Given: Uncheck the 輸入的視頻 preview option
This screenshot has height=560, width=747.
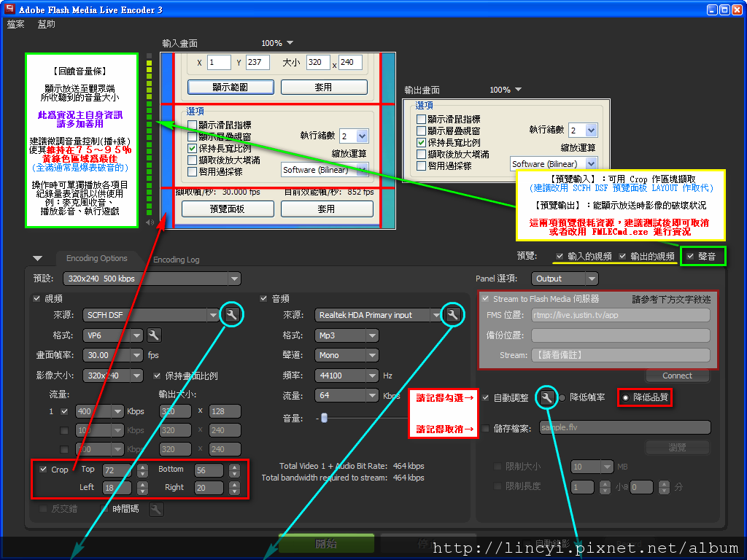Looking at the screenshot, I should pyautogui.click(x=560, y=256).
